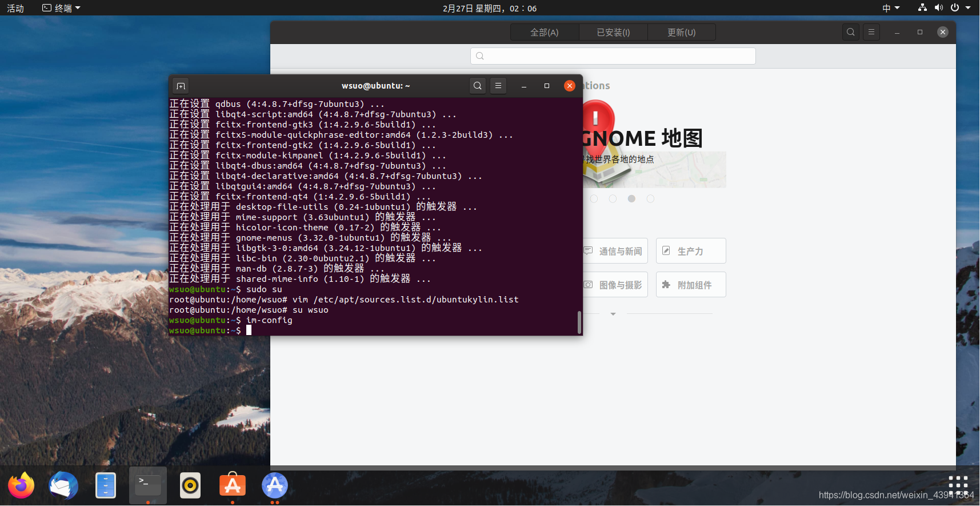Open the 附加组件 category
The height and width of the screenshot is (506, 980).
[691, 285]
